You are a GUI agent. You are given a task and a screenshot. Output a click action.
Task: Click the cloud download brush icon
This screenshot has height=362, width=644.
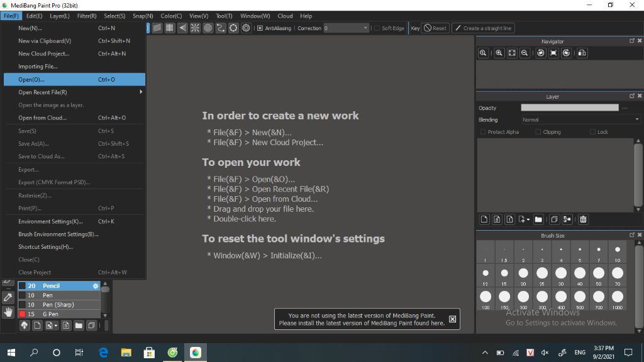click(x=25, y=326)
